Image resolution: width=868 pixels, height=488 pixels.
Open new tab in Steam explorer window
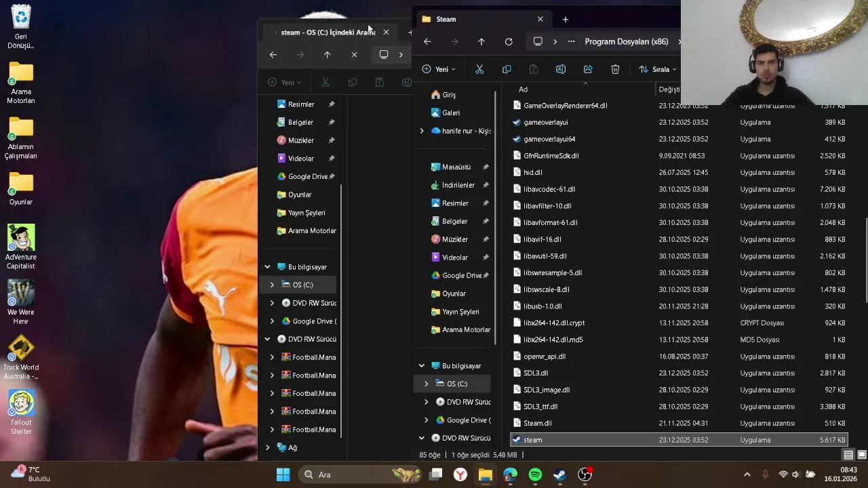565,19
